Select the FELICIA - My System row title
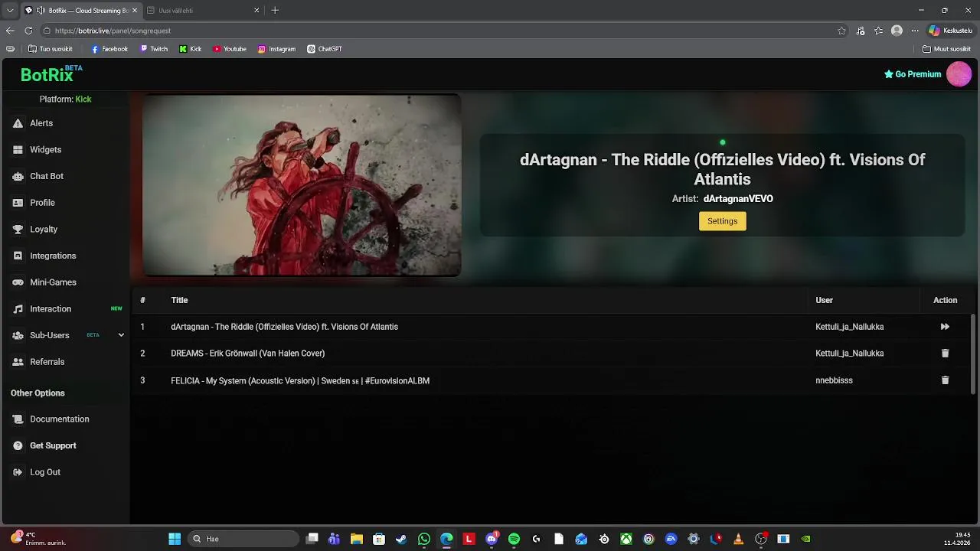 coord(300,380)
